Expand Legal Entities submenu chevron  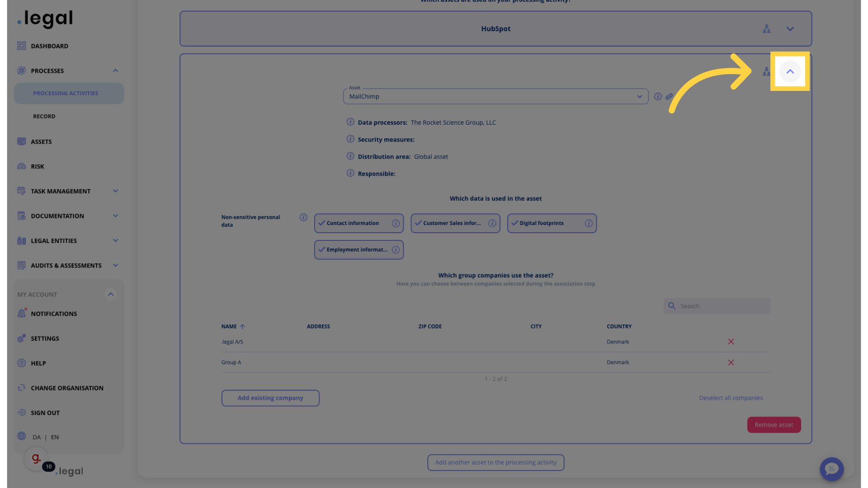[115, 240]
